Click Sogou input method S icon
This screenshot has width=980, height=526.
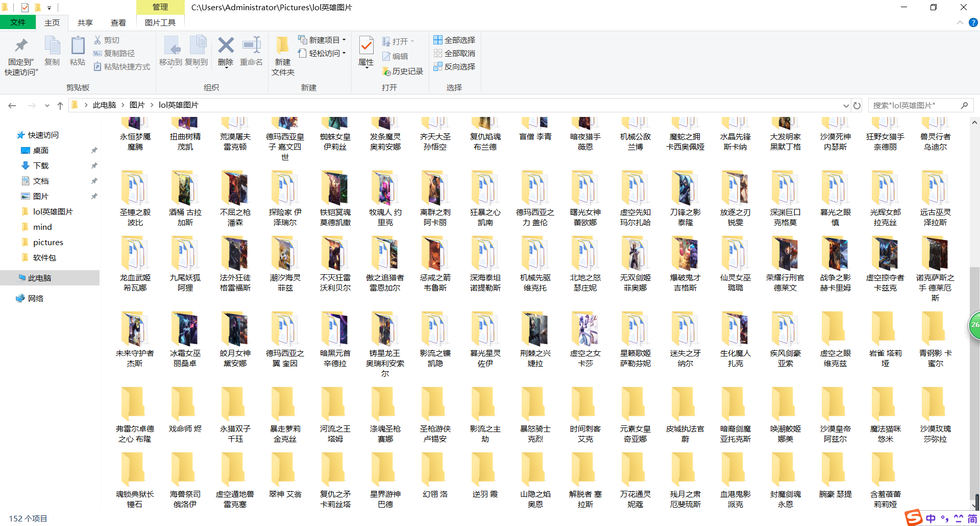tap(914, 517)
